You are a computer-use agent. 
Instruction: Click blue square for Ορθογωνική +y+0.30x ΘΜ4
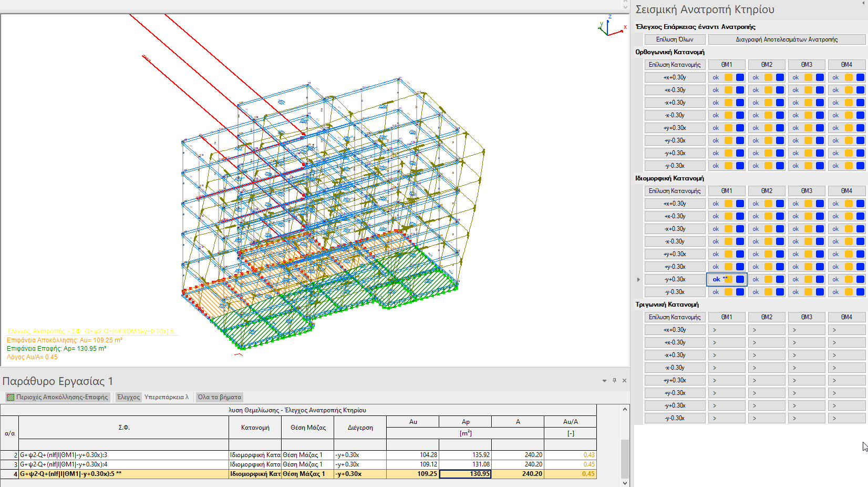[860, 128]
